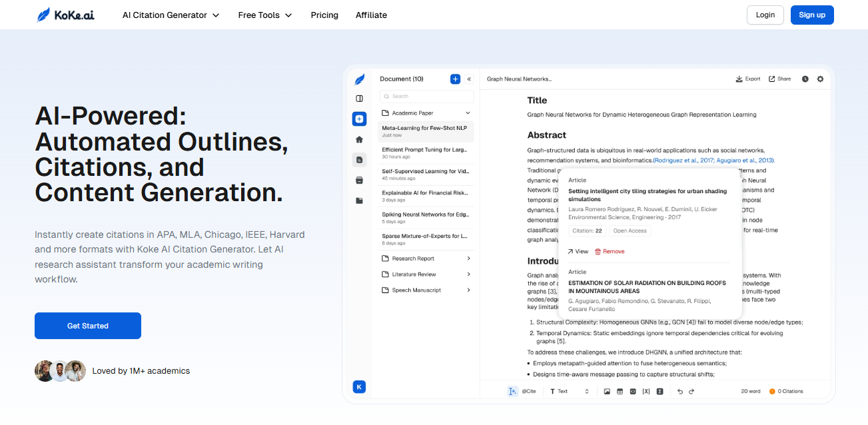
Task: Open the folder icon in the sidebar rail
Action: point(360,201)
